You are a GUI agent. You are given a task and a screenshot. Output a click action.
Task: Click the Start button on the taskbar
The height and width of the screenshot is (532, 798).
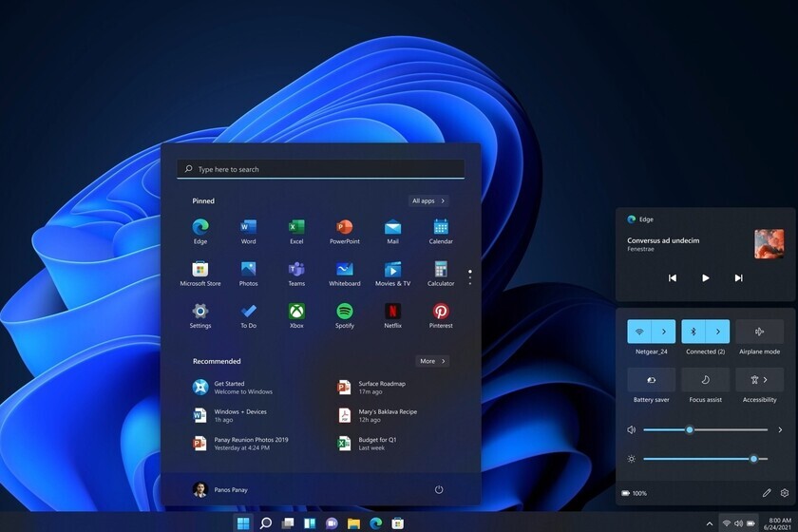point(243,522)
